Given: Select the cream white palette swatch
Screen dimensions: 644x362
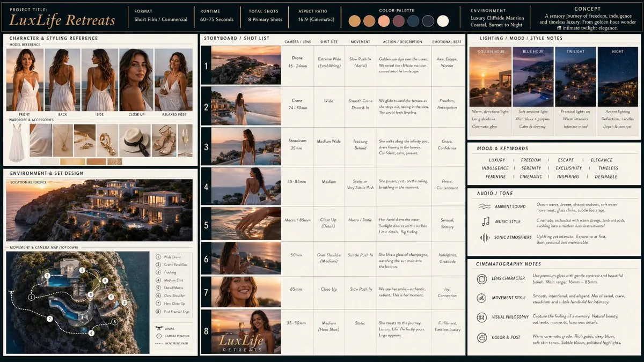Looking at the screenshot, I should click(x=443, y=21).
